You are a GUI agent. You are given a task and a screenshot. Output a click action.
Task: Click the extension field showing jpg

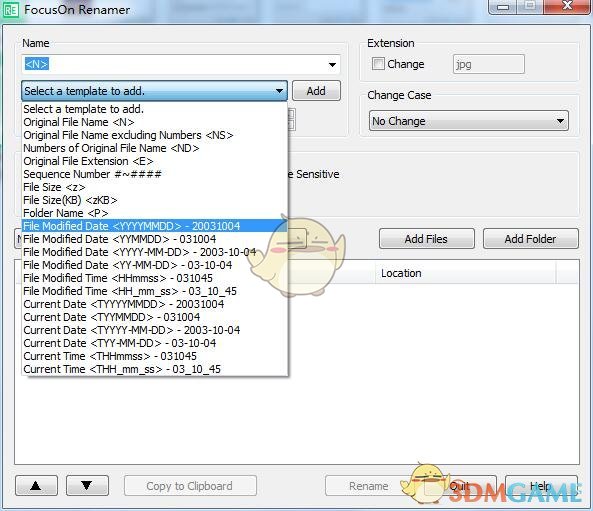pyautogui.click(x=489, y=64)
